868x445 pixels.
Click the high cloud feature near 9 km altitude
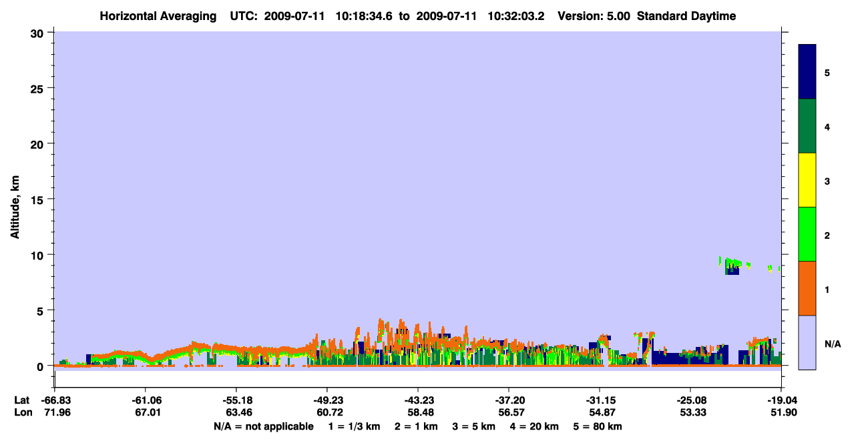click(x=732, y=266)
